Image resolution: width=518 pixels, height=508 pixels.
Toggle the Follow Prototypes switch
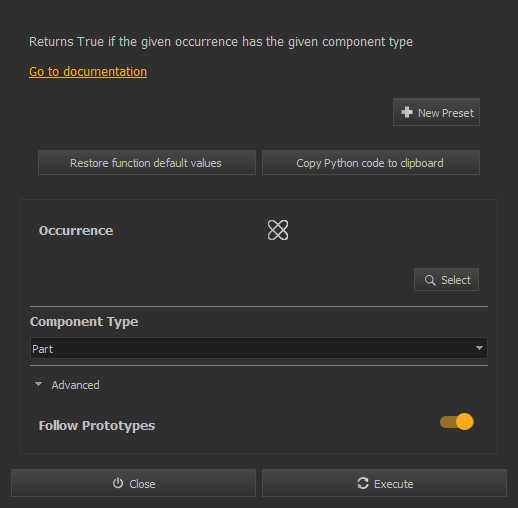(x=457, y=422)
